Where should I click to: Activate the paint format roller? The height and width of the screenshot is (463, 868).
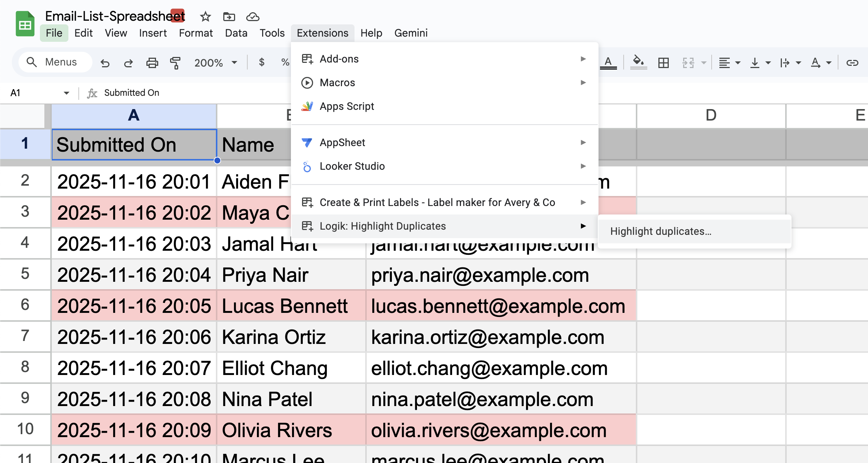[x=175, y=63]
